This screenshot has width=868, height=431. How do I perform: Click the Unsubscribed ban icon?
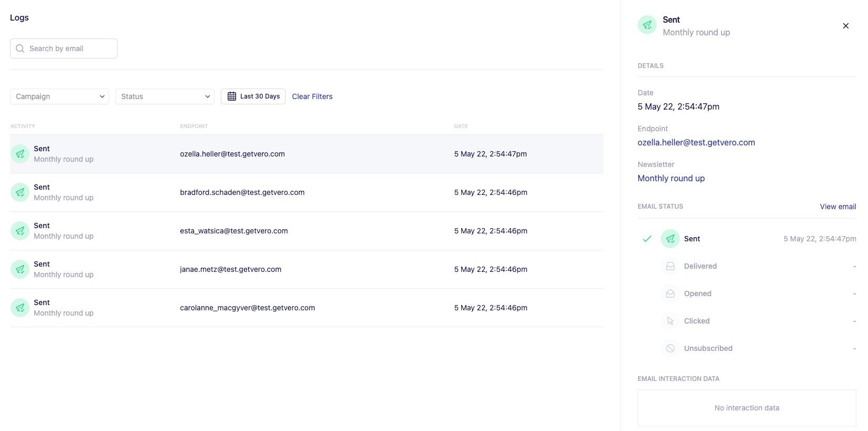(670, 348)
